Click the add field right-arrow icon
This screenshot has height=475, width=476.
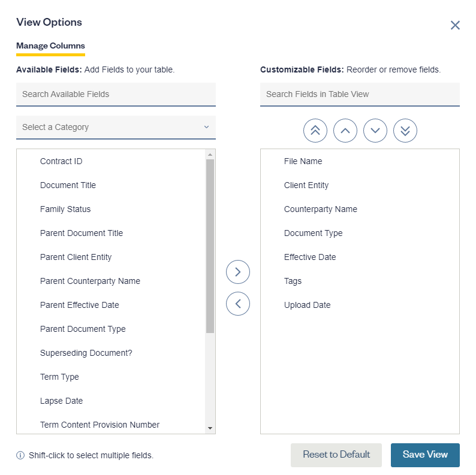pyautogui.click(x=238, y=272)
